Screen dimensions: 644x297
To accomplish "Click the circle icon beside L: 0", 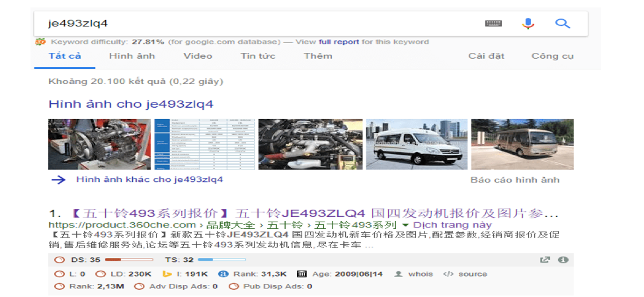I will click(x=60, y=274).
